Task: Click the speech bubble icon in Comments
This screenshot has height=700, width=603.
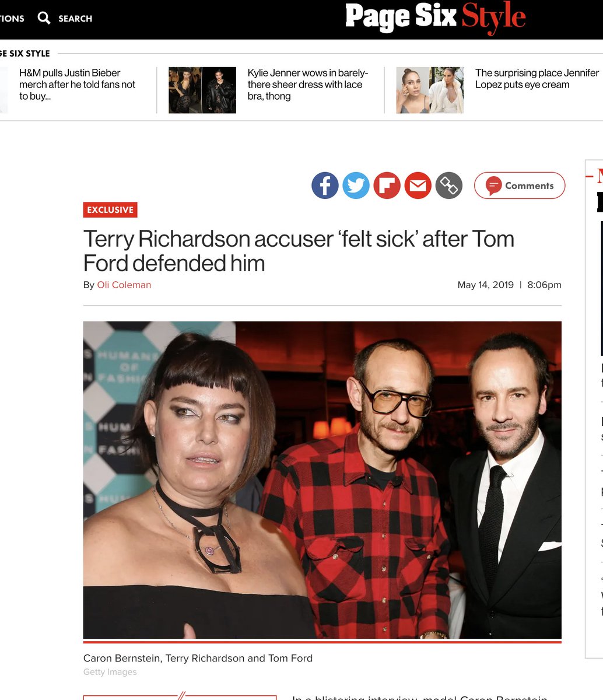Action: [x=493, y=185]
